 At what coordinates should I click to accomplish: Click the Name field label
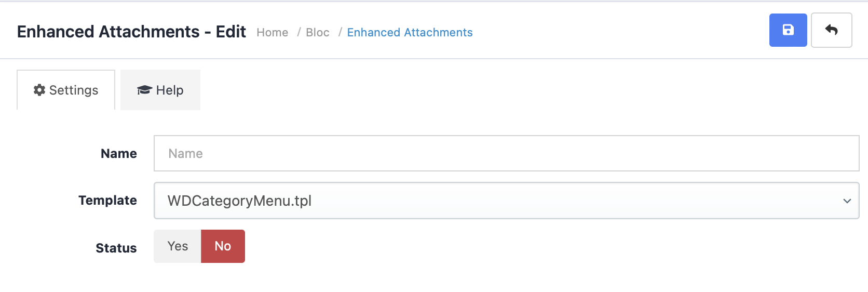pyautogui.click(x=119, y=153)
